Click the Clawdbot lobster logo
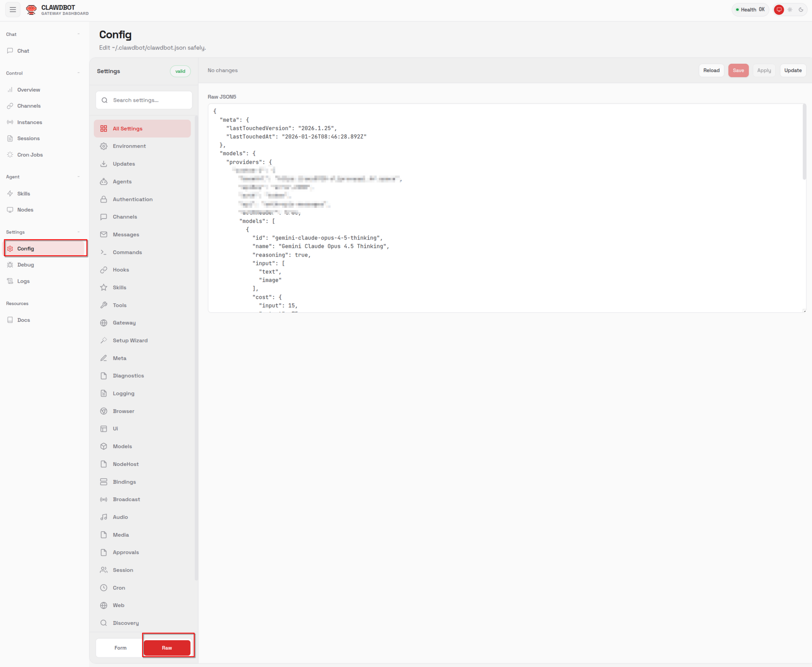This screenshot has height=667, width=812. (x=31, y=10)
